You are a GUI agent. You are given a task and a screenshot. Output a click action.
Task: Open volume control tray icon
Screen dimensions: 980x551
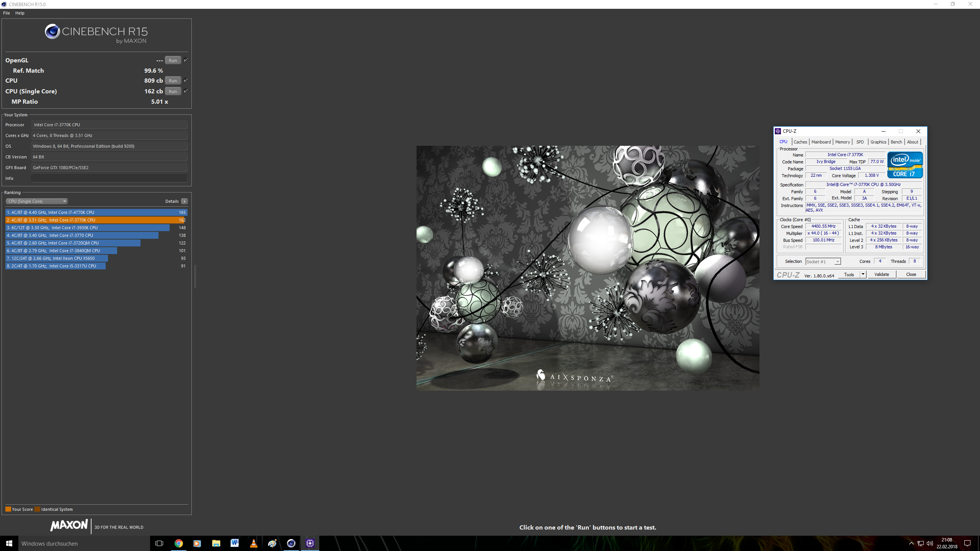click(930, 543)
